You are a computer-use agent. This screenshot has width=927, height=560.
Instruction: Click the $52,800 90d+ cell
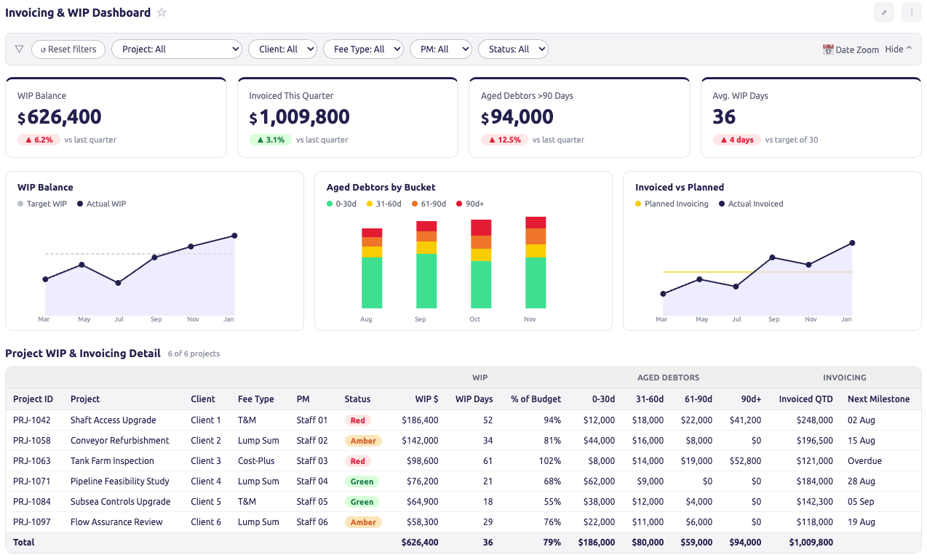point(744,461)
